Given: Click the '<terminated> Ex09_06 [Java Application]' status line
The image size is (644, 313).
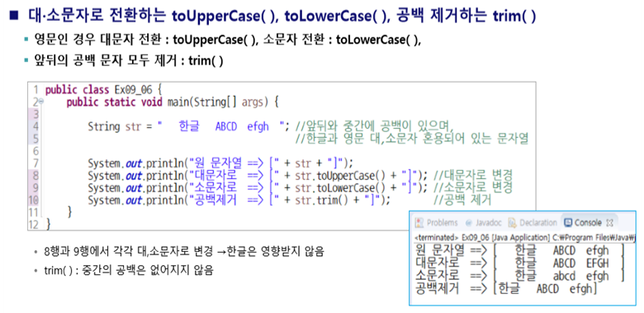Looking at the screenshot, I should (x=525, y=237).
